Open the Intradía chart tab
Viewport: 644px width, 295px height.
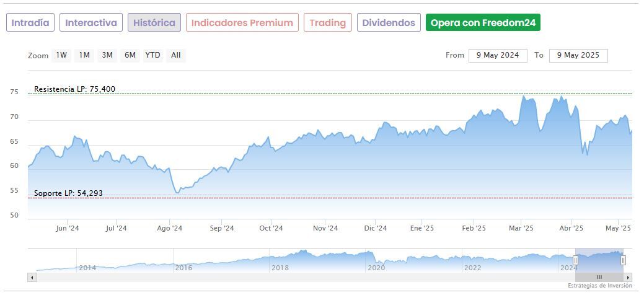click(x=30, y=23)
